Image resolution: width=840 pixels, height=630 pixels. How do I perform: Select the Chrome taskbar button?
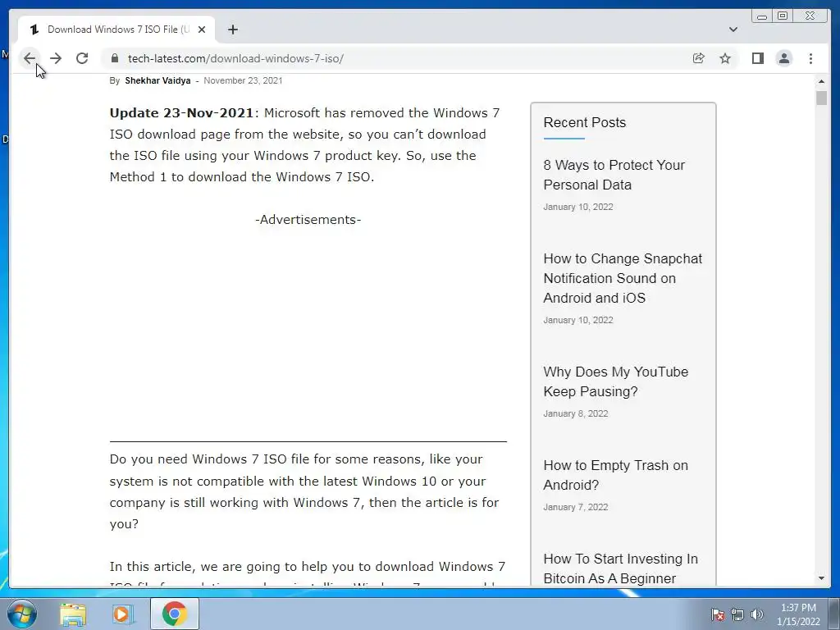coord(174,614)
